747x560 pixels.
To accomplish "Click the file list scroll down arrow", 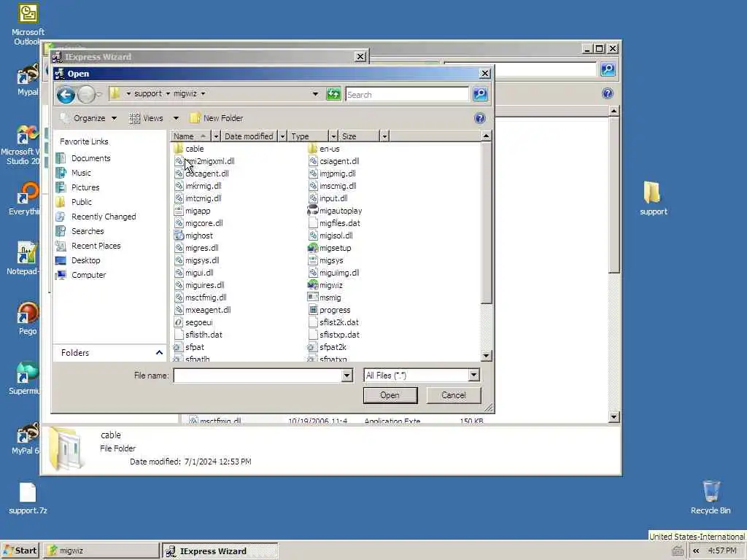I will click(486, 355).
